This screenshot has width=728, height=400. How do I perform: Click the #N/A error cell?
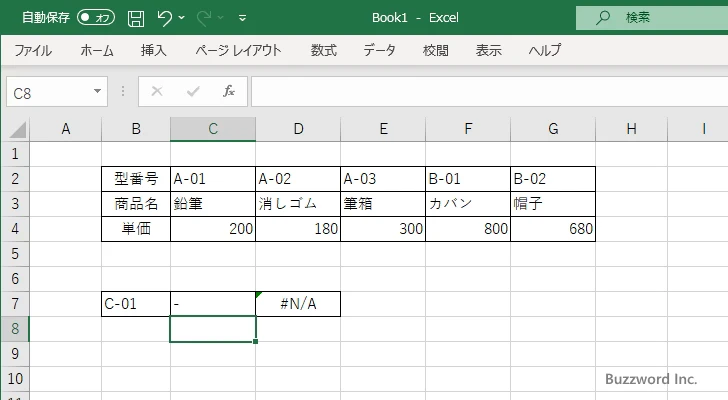click(298, 304)
